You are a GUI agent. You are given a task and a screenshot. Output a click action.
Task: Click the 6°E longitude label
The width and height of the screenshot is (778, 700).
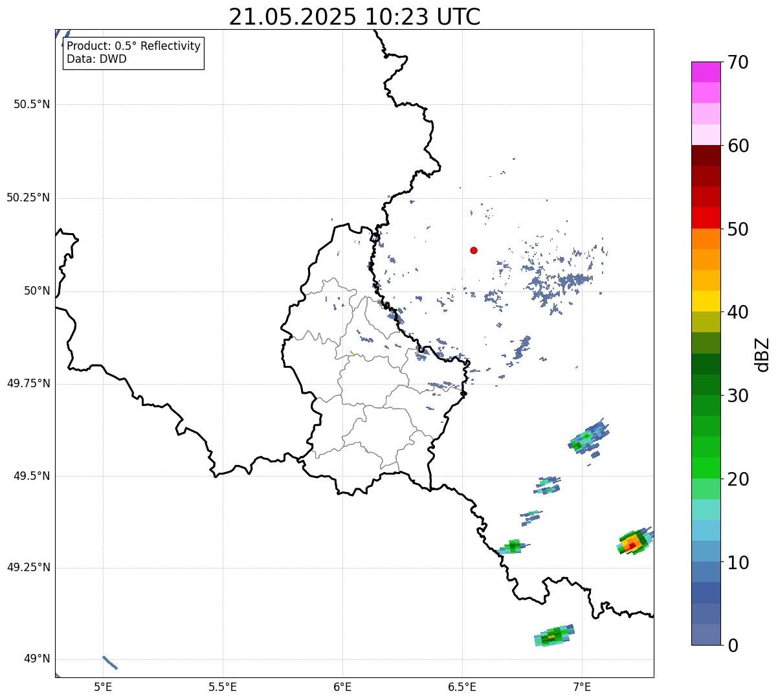tap(342, 687)
